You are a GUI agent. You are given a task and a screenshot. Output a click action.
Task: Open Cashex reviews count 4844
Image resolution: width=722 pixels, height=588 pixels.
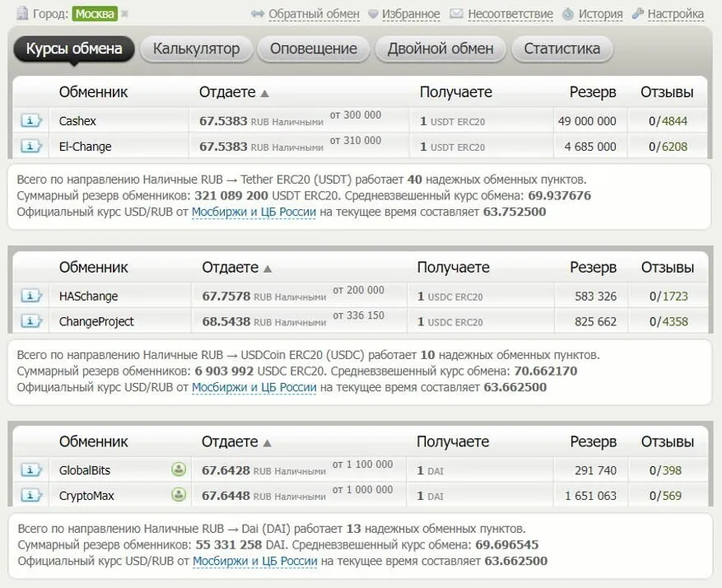[x=673, y=121]
